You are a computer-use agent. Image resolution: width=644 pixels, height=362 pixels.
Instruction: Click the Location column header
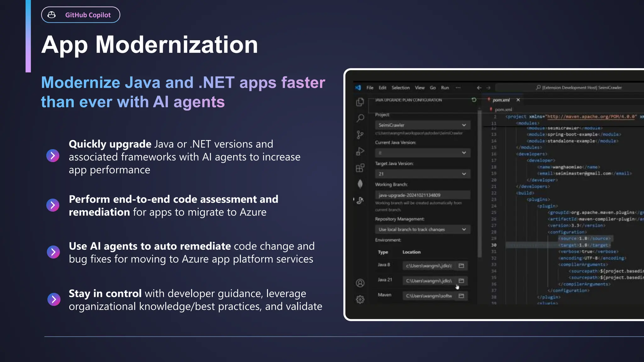412,252
